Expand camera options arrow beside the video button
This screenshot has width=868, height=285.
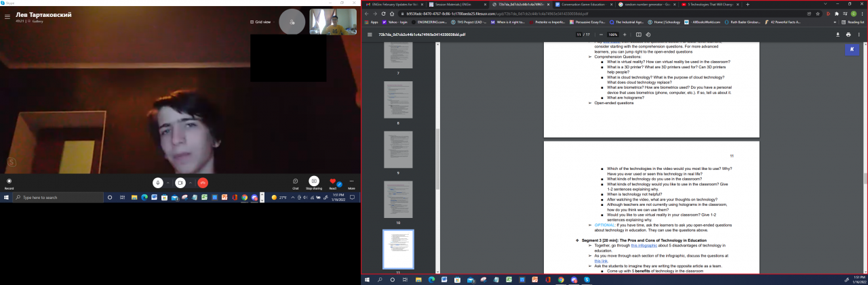189,183
